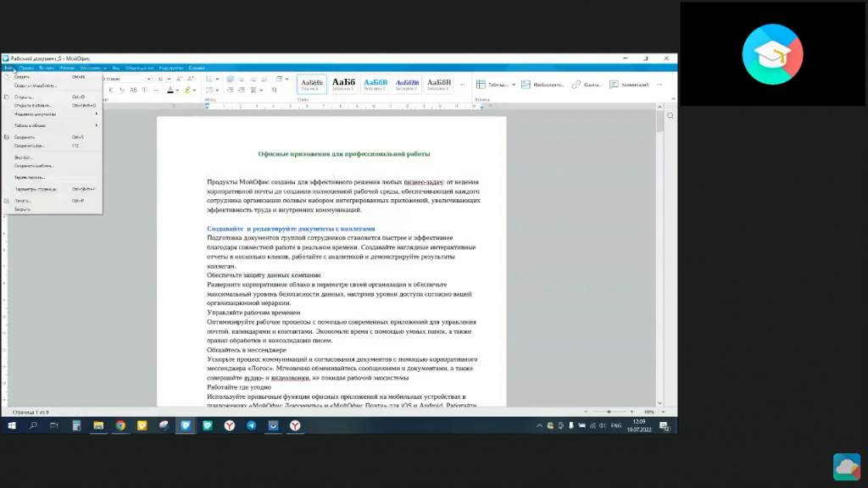The image size is (868, 488).
Task: Justify the paragraph text
Action: click(x=264, y=79)
